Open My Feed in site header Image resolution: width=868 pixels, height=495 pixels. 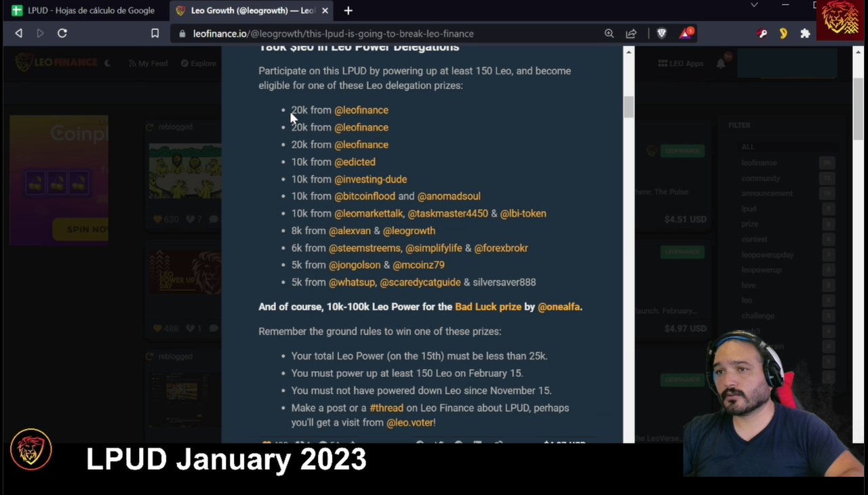(x=147, y=63)
